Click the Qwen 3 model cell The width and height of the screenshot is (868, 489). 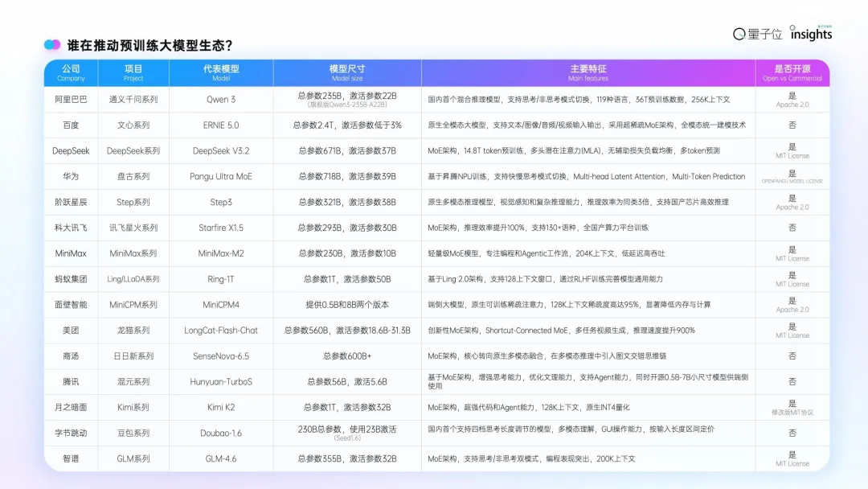(221, 100)
